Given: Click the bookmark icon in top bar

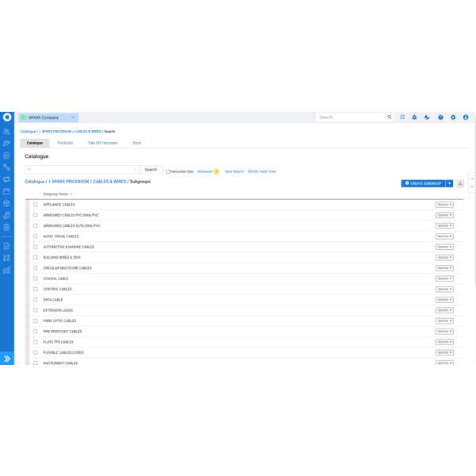Looking at the screenshot, I should pyautogui.click(x=402, y=117).
